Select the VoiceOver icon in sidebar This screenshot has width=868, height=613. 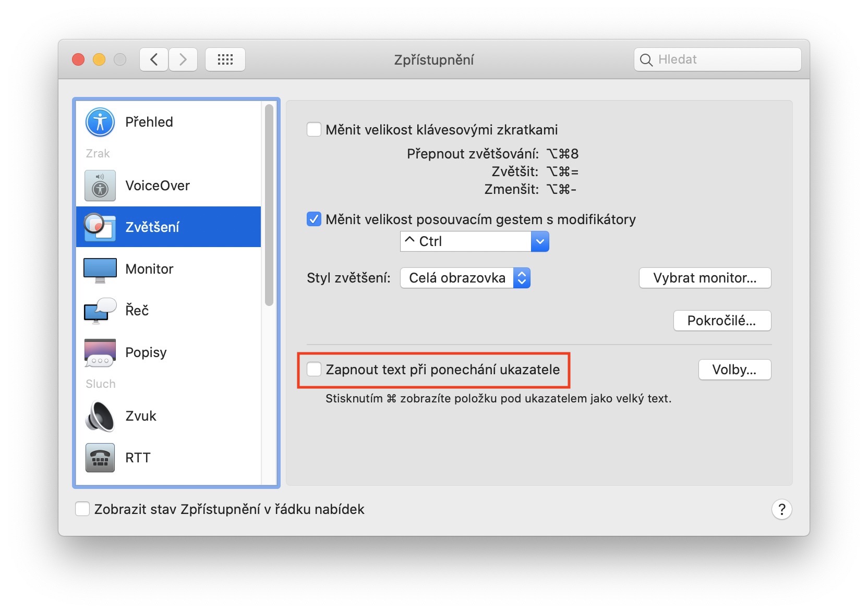100,186
